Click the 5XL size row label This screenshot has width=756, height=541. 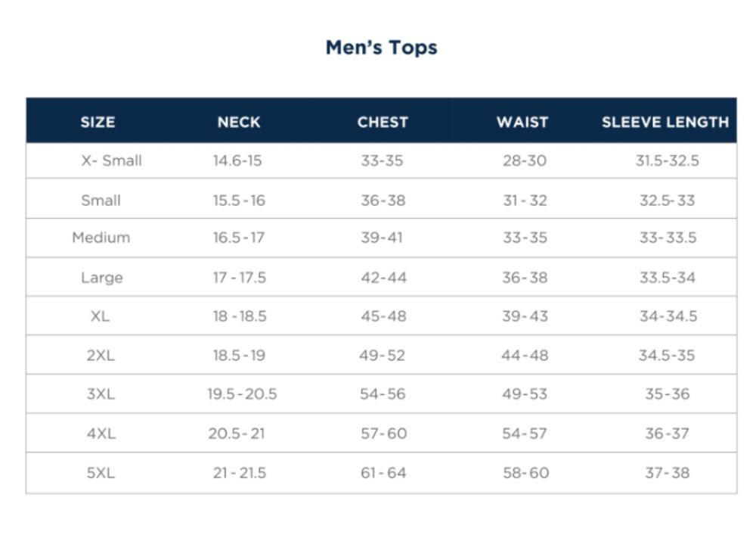tap(101, 473)
